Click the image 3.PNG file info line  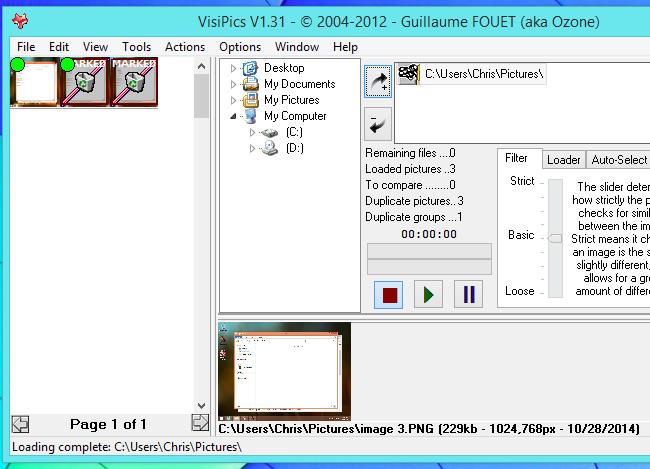[x=429, y=429]
